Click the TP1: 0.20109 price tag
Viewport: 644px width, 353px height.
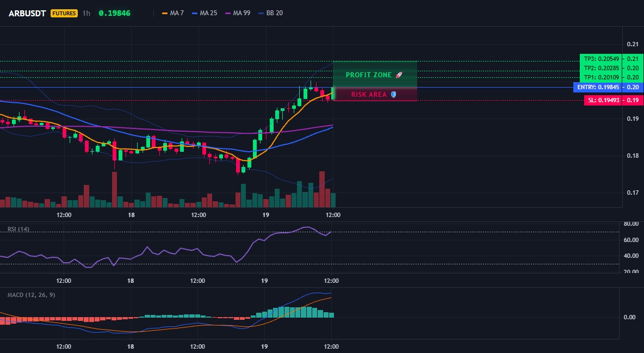(x=600, y=77)
